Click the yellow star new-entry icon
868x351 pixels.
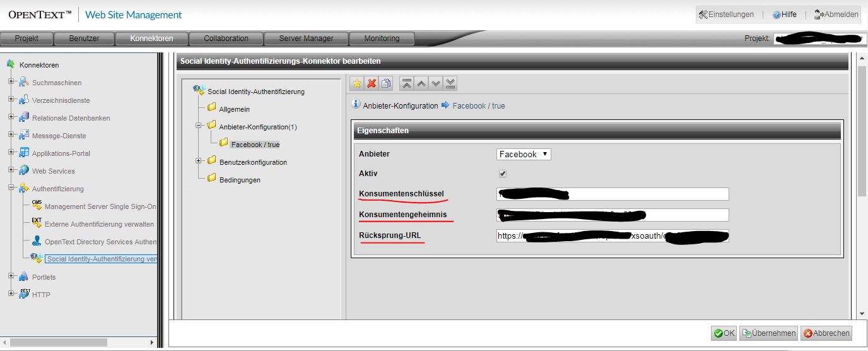click(x=357, y=83)
